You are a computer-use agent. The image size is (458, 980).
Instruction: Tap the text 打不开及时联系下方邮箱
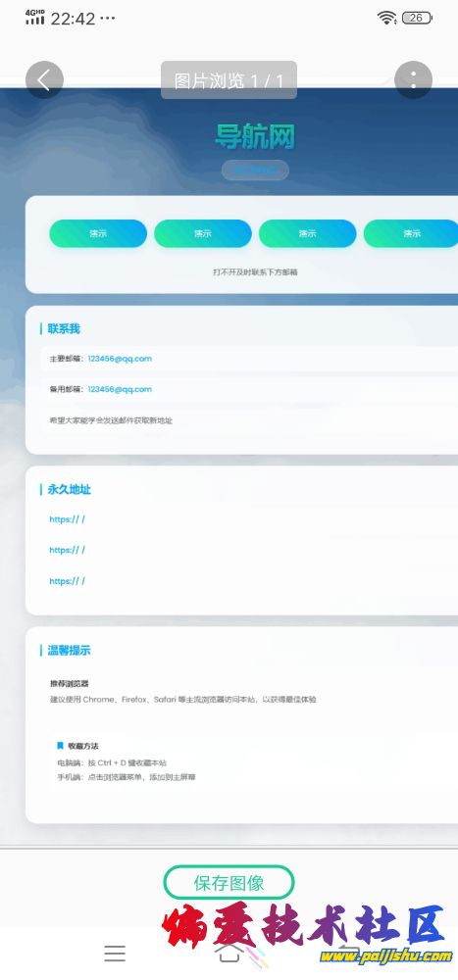coord(255,272)
